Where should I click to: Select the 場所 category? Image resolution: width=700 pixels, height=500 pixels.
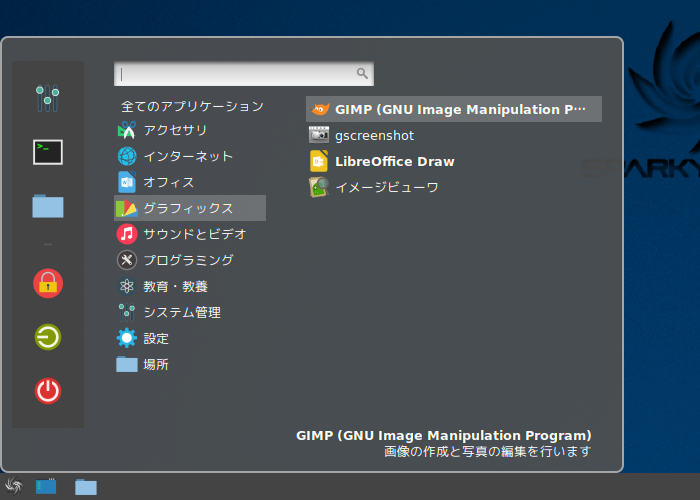(x=190, y=364)
